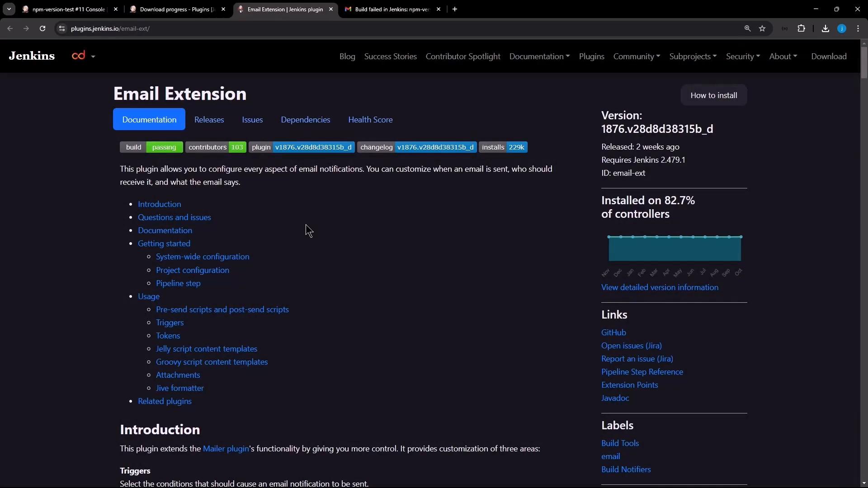This screenshot has height=488, width=868.
Task: Open System-wide configuration link
Action: (x=203, y=257)
